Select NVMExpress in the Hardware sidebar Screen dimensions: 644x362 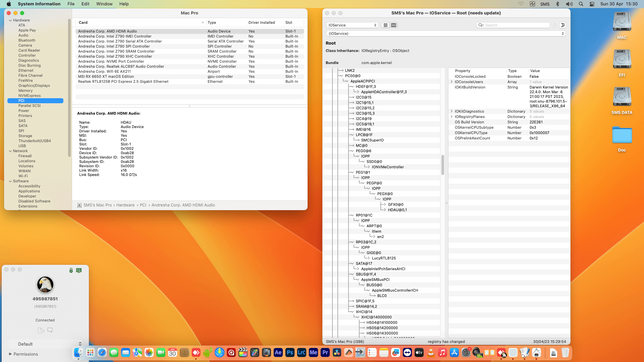coord(30,96)
